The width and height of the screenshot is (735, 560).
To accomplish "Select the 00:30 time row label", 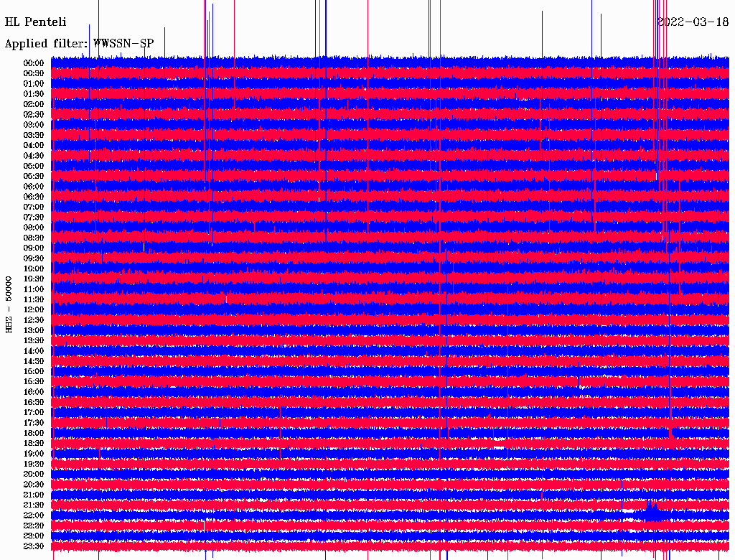I will [34, 74].
